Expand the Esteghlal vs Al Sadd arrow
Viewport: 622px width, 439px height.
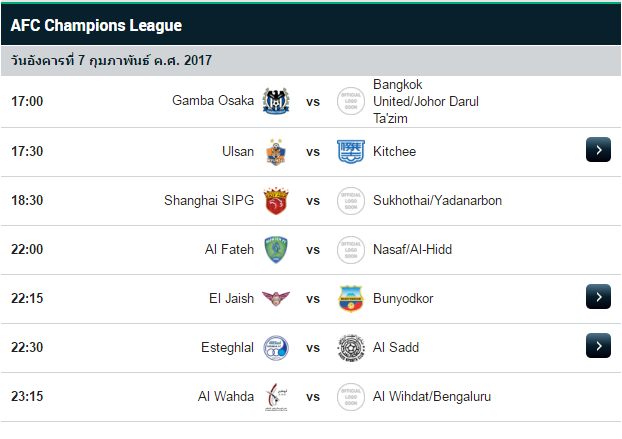597,347
